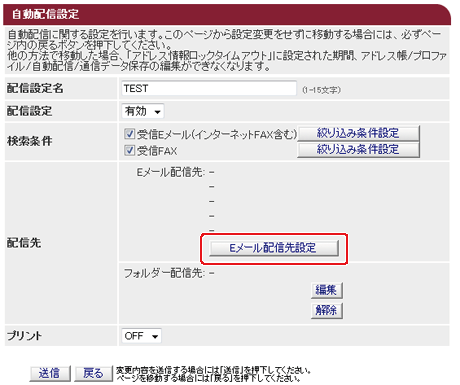Click 編集 for the フォルダー配信先
This screenshot has width=460, height=385.
(327, 290)
